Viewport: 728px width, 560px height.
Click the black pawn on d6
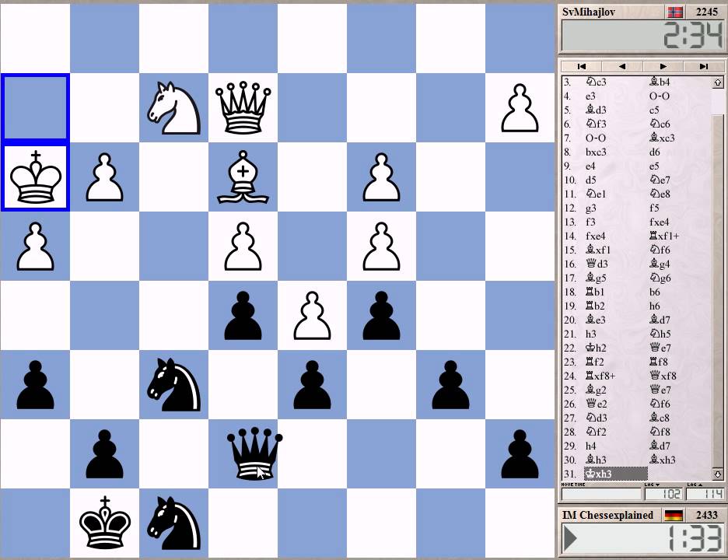tap(312, 385)
